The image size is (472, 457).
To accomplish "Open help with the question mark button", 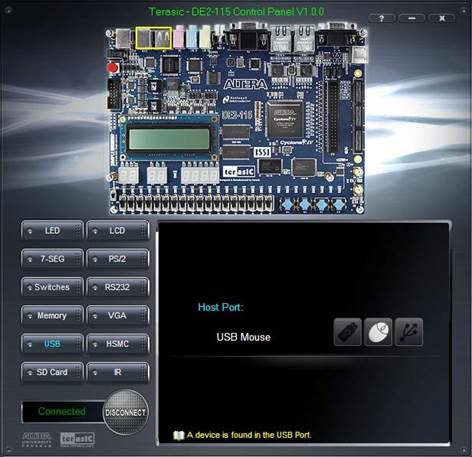I will tap(382, 18).
